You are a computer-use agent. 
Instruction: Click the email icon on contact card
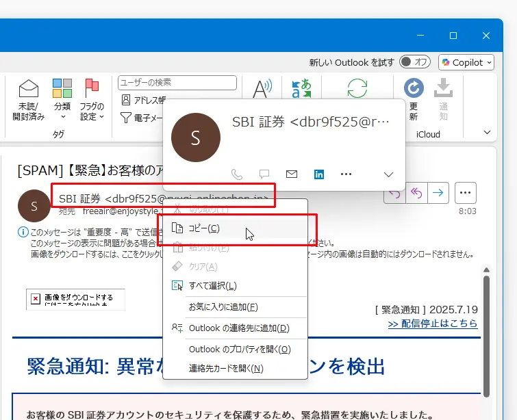coord(292,174)
